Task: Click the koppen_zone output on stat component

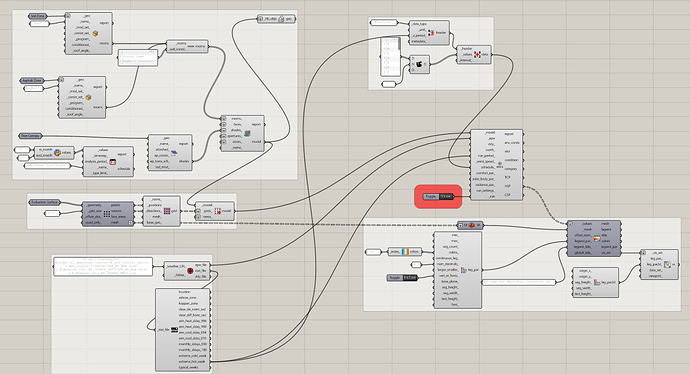Action: [188, 304]
